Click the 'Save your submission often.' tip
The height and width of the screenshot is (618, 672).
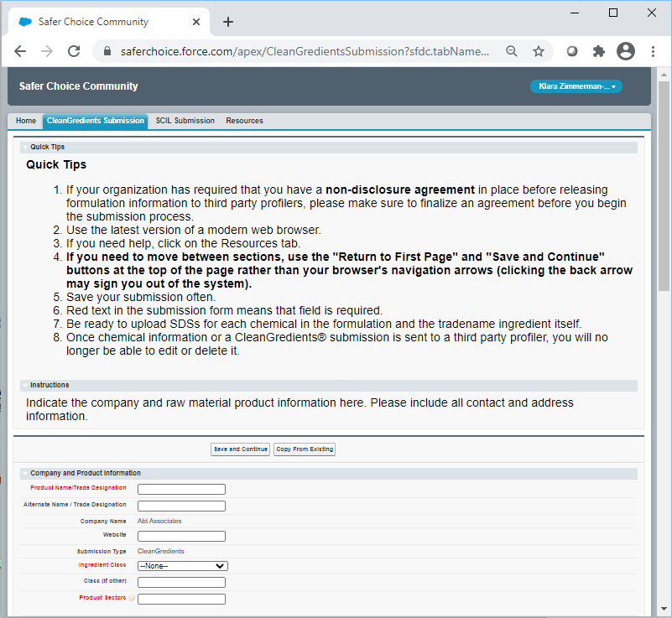click(x=141, y=297)
